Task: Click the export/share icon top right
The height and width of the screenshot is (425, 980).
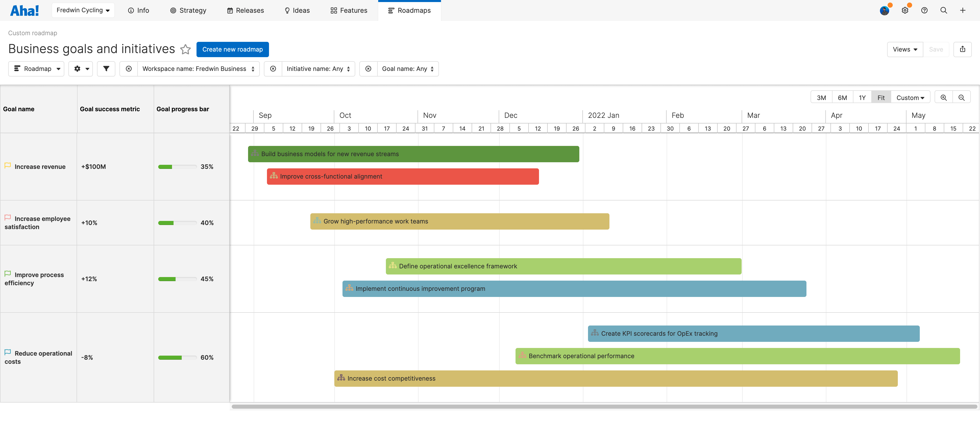Action: (x=962, y=49)
